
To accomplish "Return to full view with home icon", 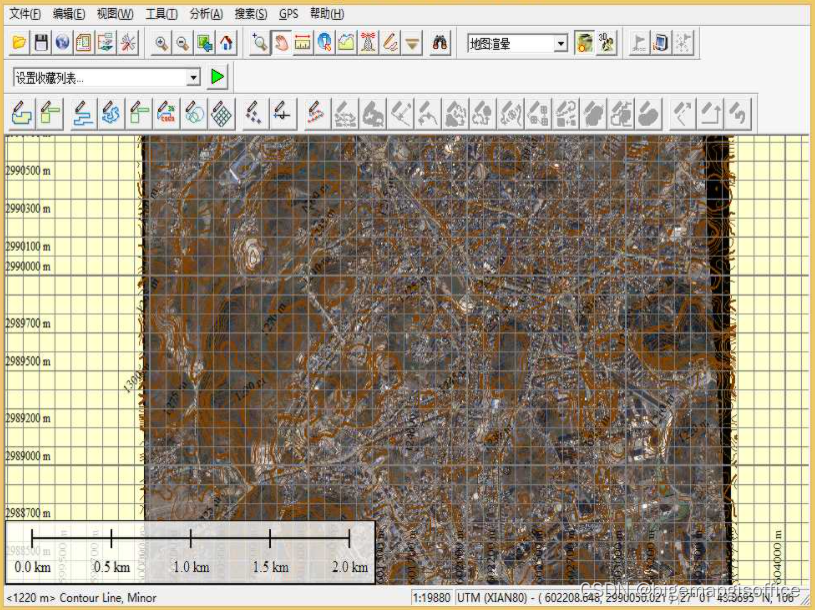I will pyautogui.click(x=226, y=43).
